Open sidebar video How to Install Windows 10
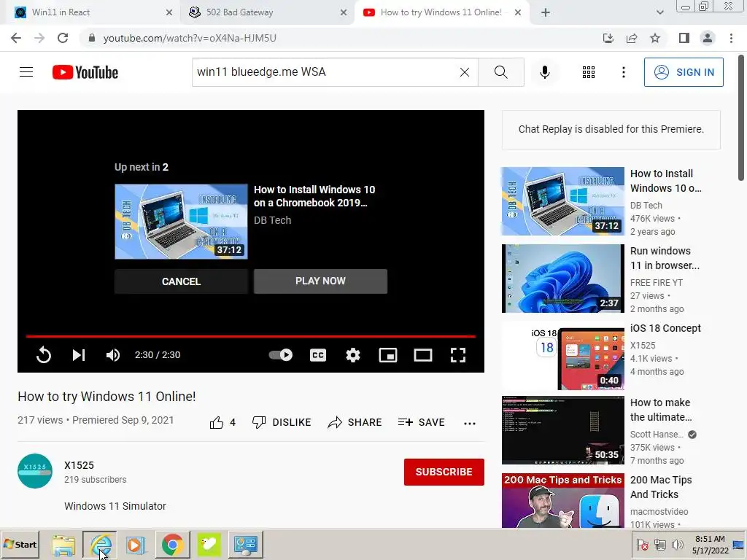The image size is (747, 560). click(562, 201)
